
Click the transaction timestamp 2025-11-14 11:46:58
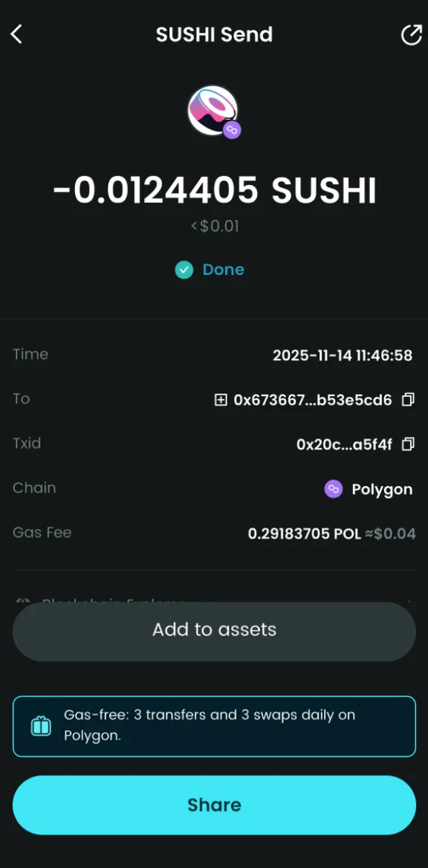coord(343,354)
